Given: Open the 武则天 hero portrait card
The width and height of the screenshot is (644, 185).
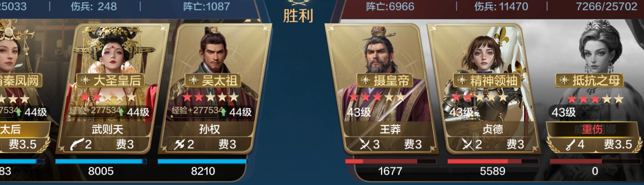Looking at the screenshot, I should [112, 88].
